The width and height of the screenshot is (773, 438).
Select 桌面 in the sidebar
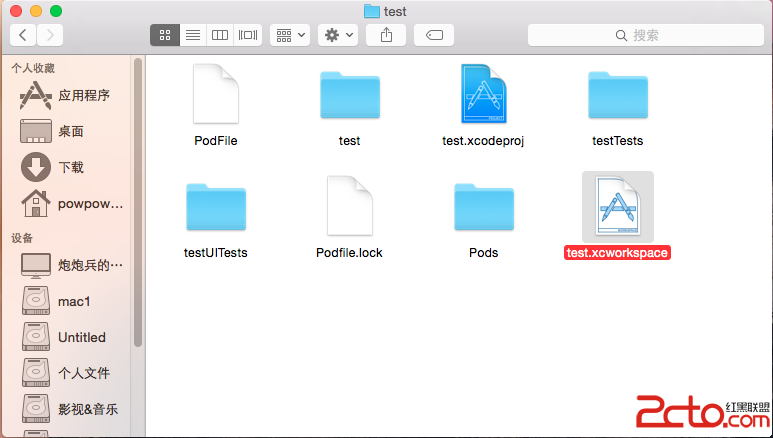(x=70, y=131)
